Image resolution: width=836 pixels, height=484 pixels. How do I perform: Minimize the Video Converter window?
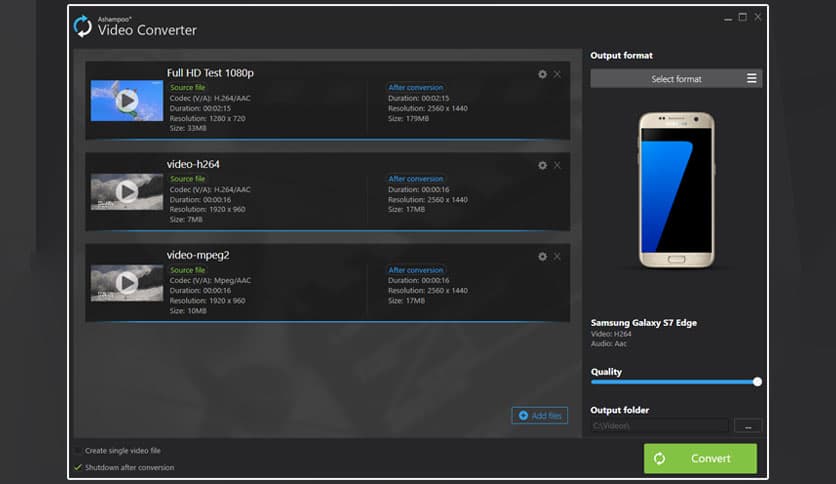tap(728, 18)
